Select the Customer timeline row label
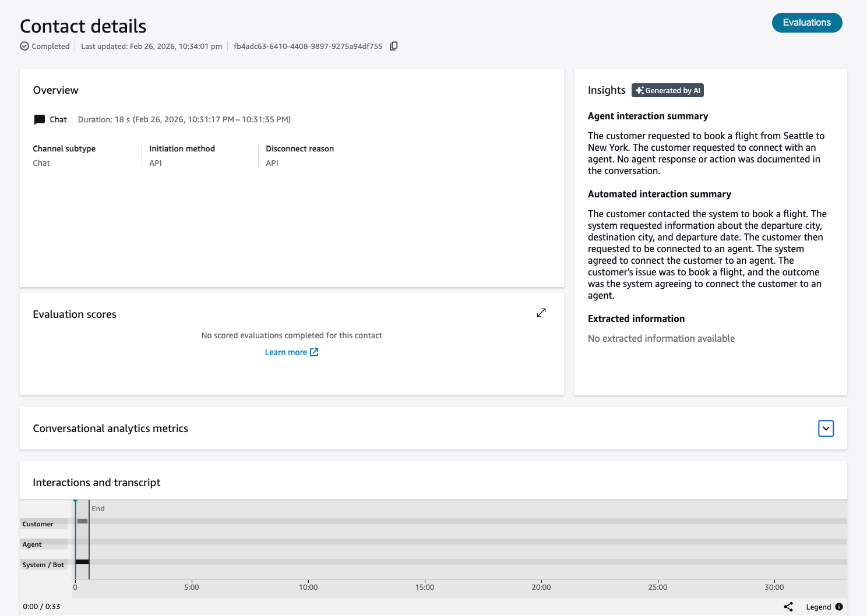This screenshot has height=616, width=867. point(38,524)
